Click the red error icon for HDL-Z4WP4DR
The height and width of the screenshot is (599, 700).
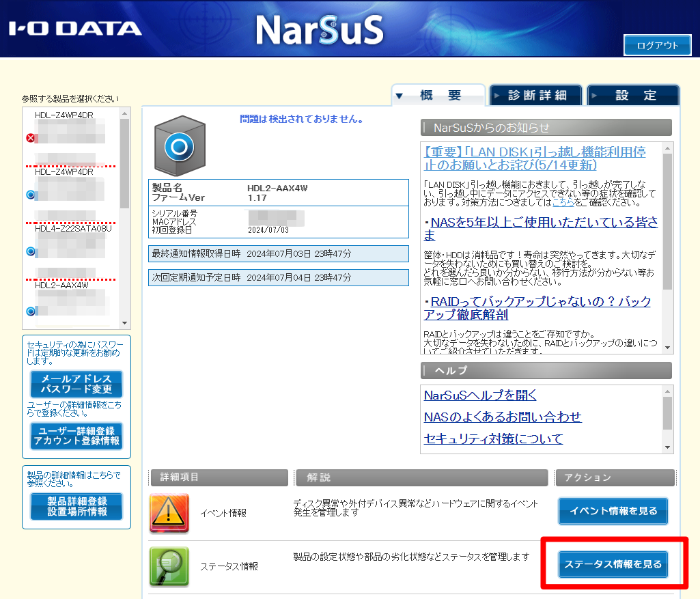[30, 138]
